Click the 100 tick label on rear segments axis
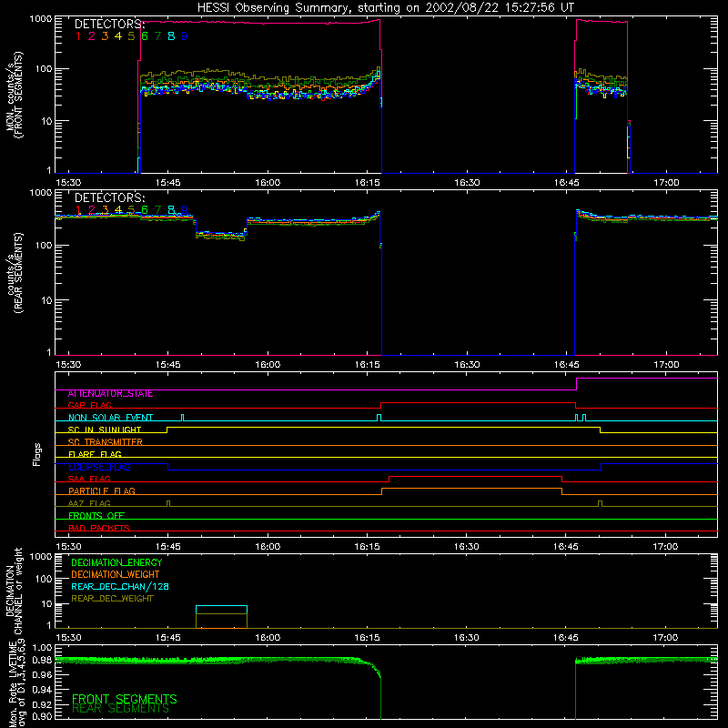This screenshot has height=728, width=728. (x=44, y=245)
